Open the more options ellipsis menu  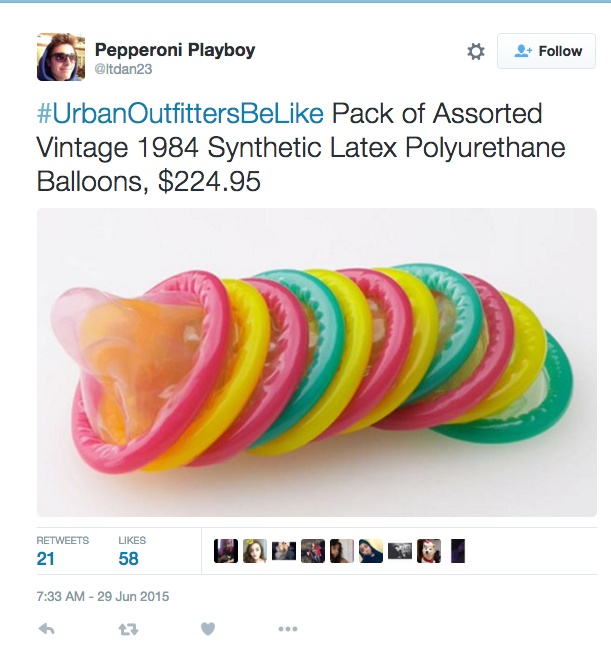[288, 629]
